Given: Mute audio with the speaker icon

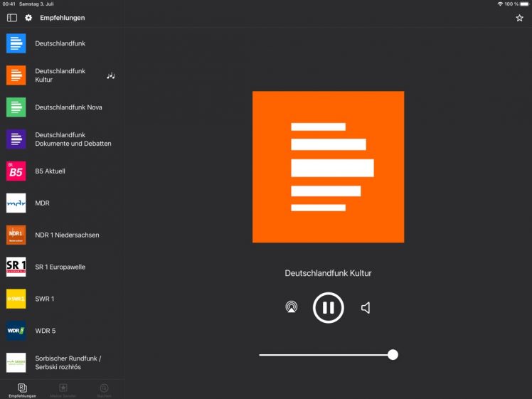Looking at the screenshot, I should [366, 307].
